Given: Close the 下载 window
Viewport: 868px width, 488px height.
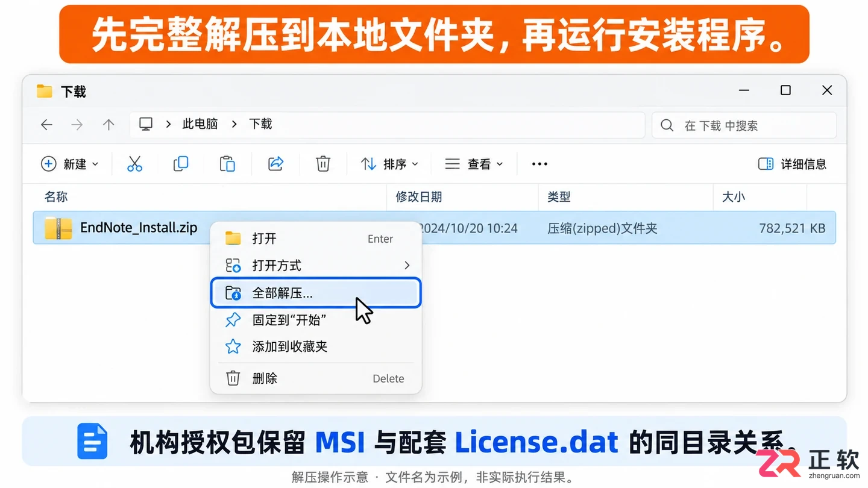Looking at the screenshot, I should pyautogui.click(x=827, y=90).
